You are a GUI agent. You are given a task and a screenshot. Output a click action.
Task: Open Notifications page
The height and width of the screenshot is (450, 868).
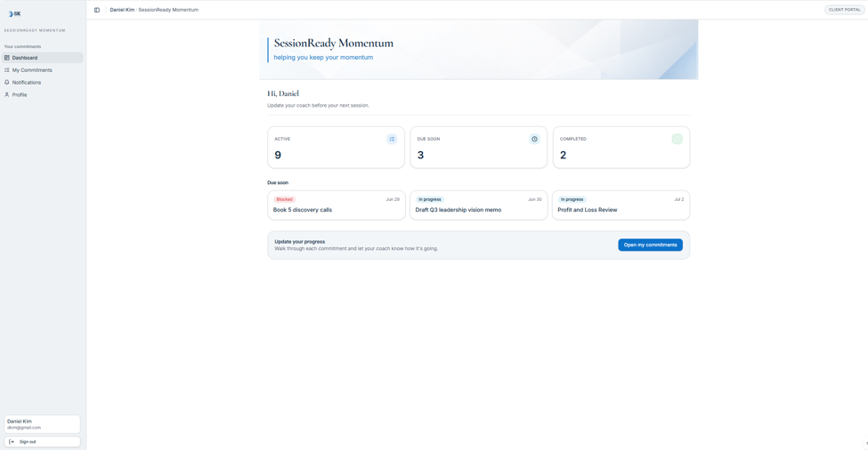(43, 83)
